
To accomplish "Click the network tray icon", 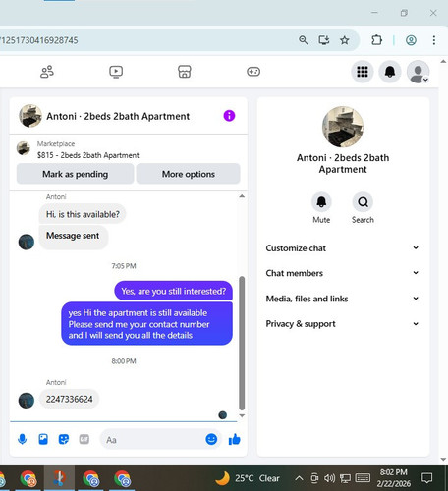I will click(345, 478).
